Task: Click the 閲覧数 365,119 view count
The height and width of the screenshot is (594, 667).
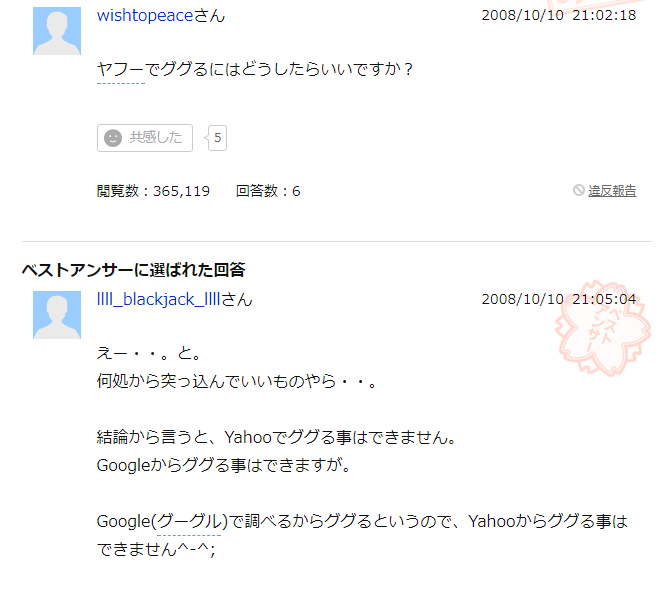Action: (x=153, y=191)
